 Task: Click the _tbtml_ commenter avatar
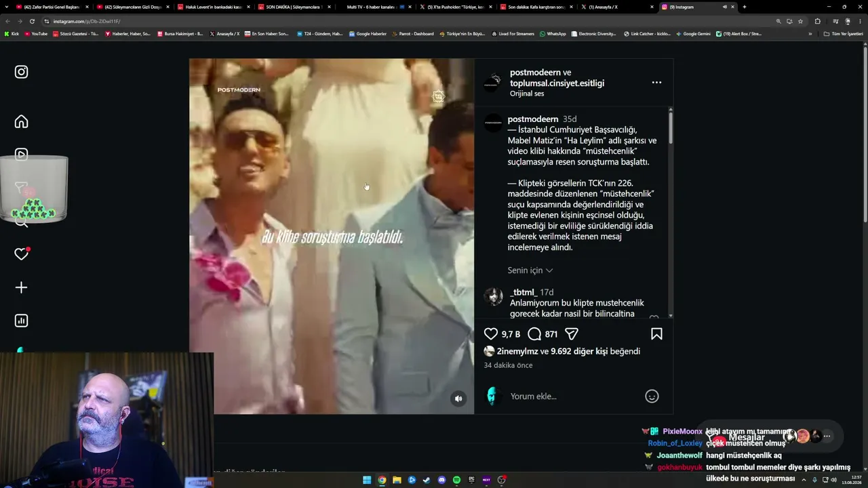pyautogui.click(x=493, y=296)
